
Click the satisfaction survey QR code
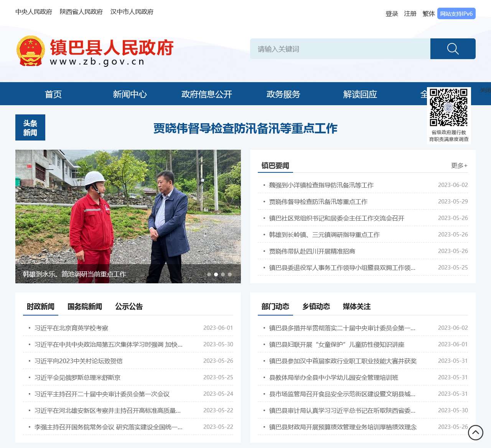(448, 107)
